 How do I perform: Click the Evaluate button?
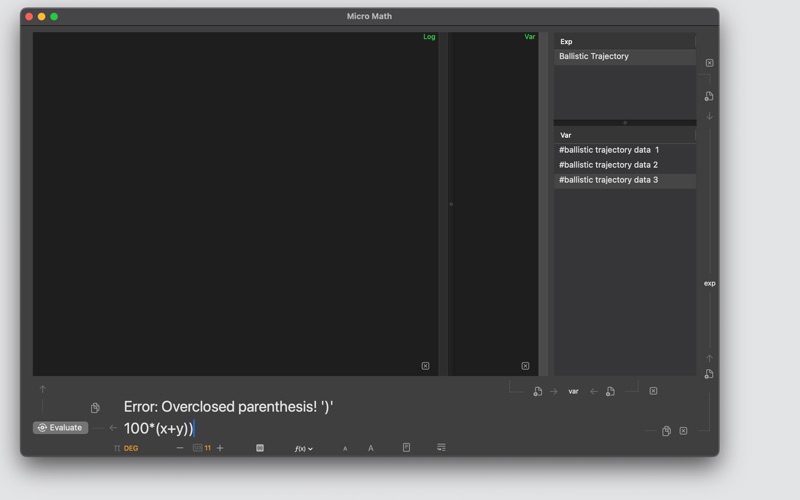coord(61,428)
